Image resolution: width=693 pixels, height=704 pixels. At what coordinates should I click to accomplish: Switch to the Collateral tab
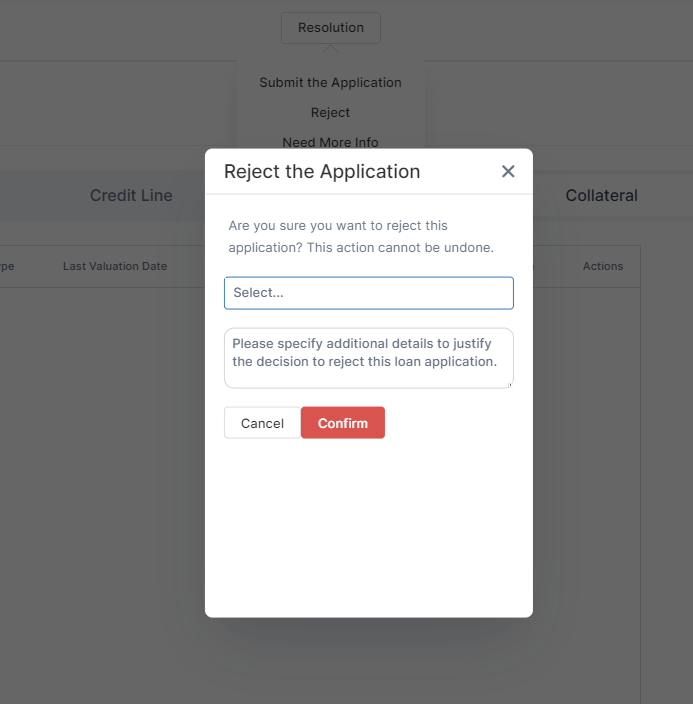pos(601,196)
